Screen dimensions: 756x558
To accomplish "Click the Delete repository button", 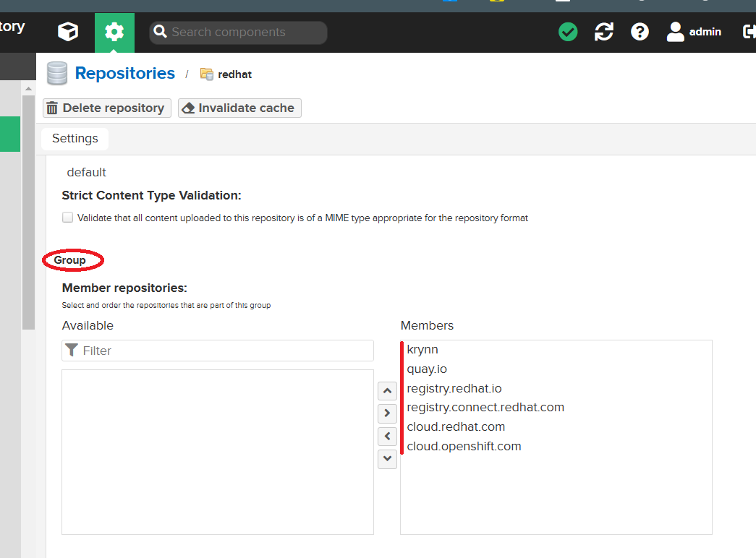I will tap(107, 108).
